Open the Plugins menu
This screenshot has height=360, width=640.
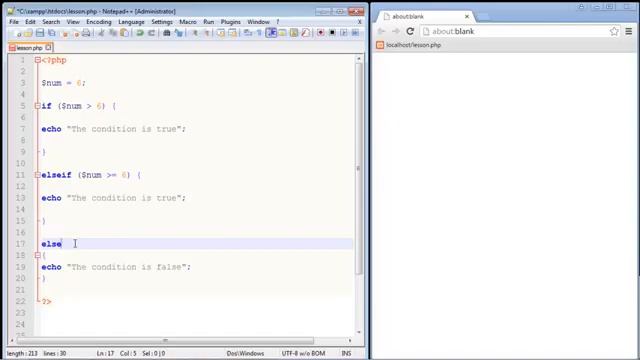coord(231,22)
